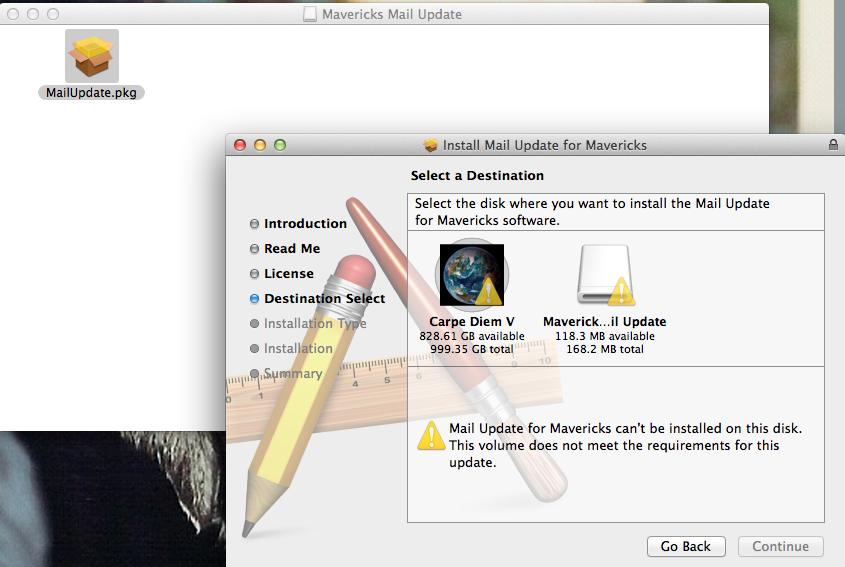Click the package icon in installer title
845x567 pixels.
tap(431, 146)
